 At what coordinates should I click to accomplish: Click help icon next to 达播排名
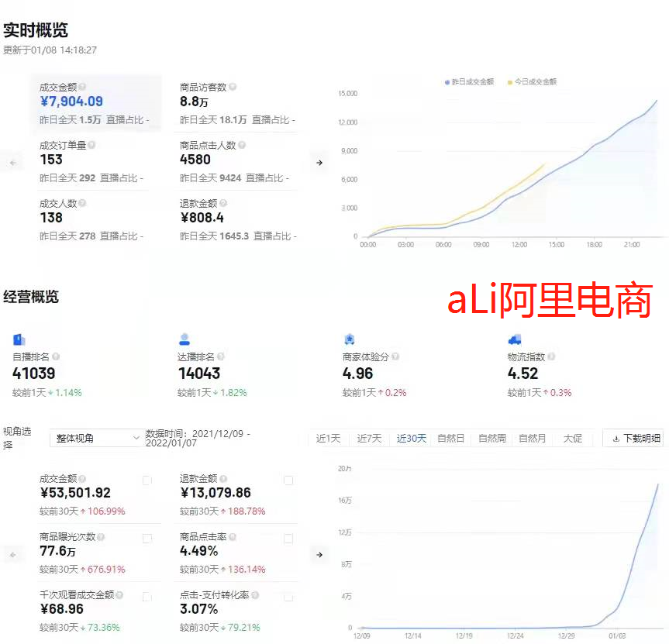pos(221,356)
